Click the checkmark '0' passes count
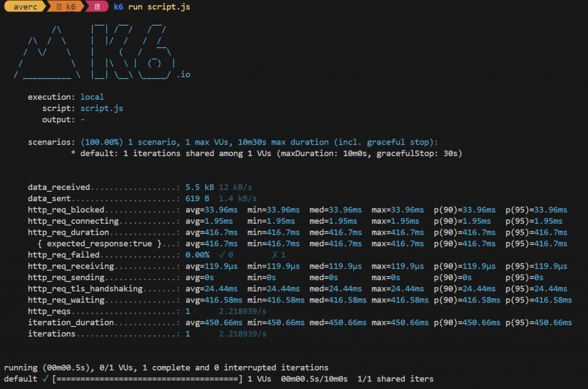The height and width of the screenshot is (389, 588). [226, 255]
